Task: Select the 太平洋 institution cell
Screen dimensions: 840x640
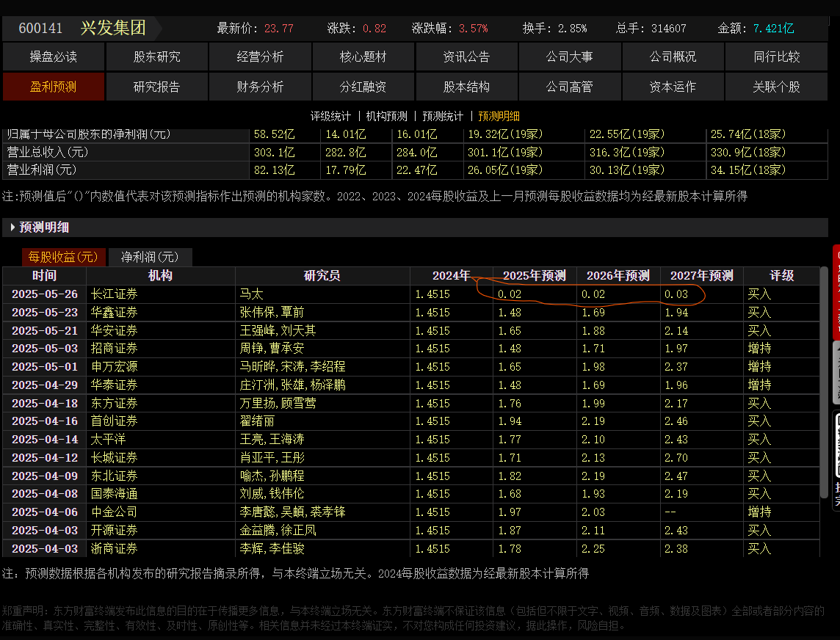Action: click(160, 439)
